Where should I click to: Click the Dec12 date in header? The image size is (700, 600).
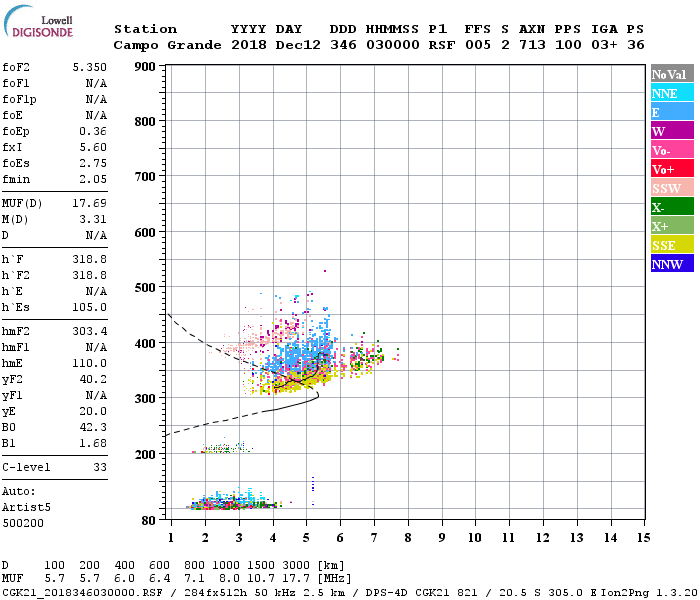(x=298, y=45)
